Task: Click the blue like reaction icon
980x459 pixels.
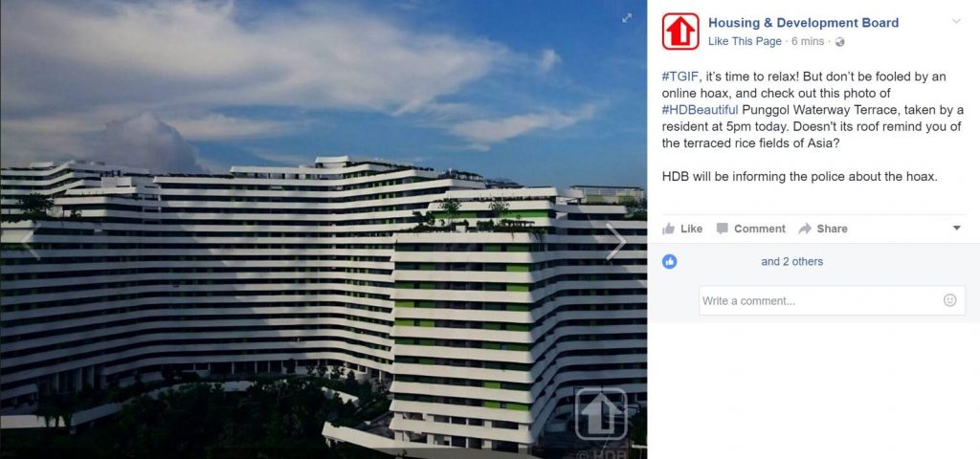Action: [669, 262]
